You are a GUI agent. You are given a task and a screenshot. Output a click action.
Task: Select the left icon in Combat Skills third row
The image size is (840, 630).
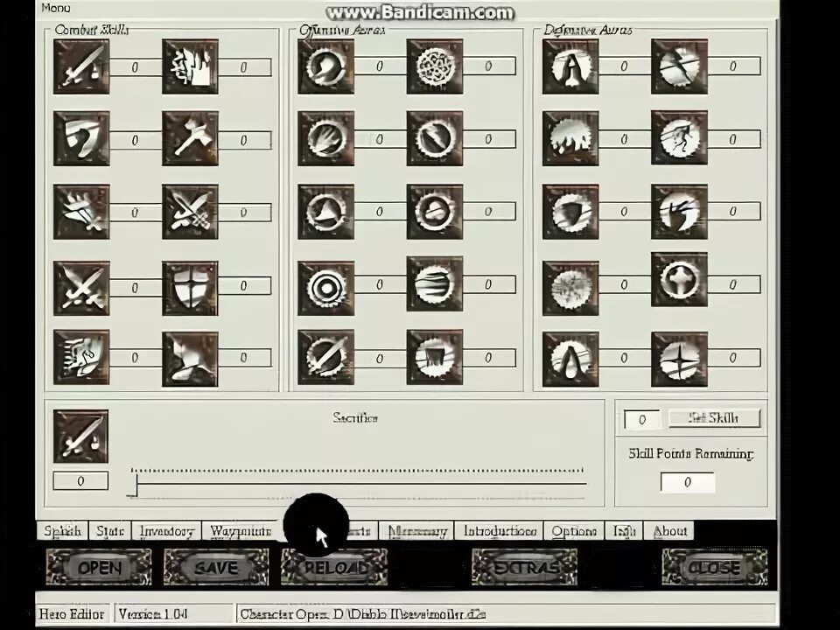[x=81, y=212]
